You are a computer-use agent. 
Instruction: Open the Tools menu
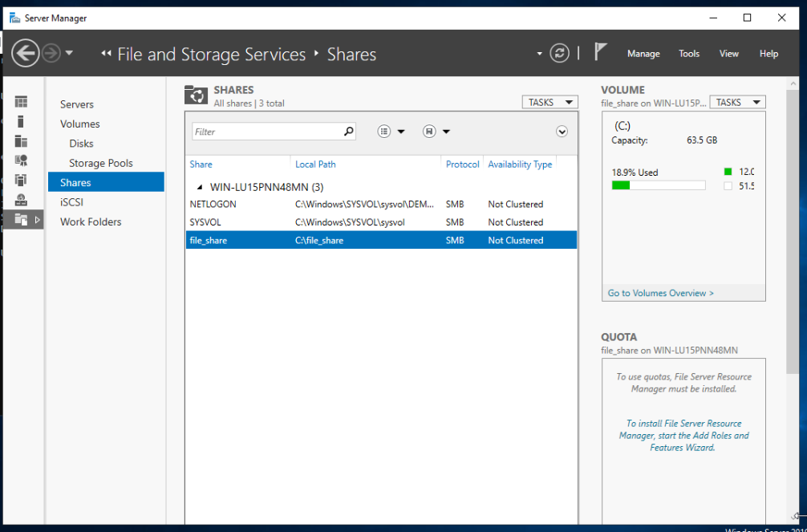689,54
